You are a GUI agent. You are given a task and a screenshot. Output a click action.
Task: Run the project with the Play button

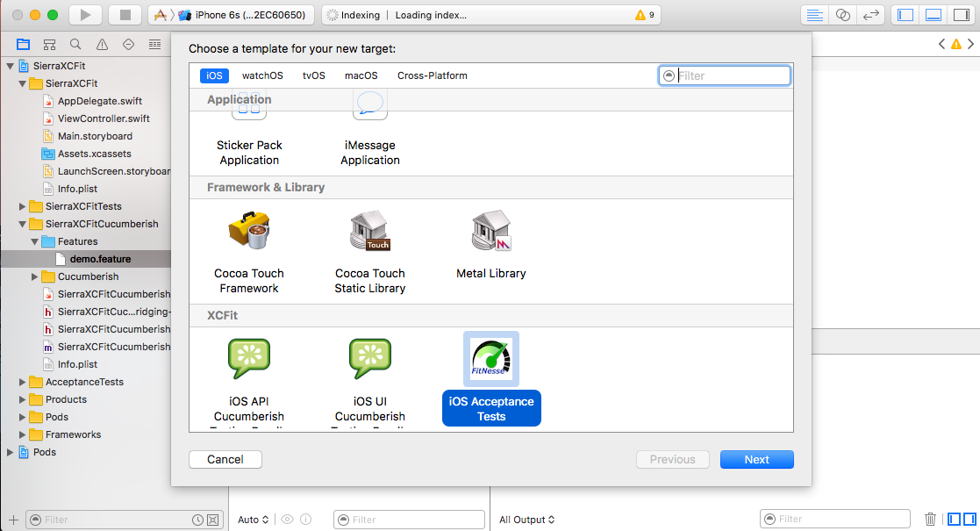[86, 15]
